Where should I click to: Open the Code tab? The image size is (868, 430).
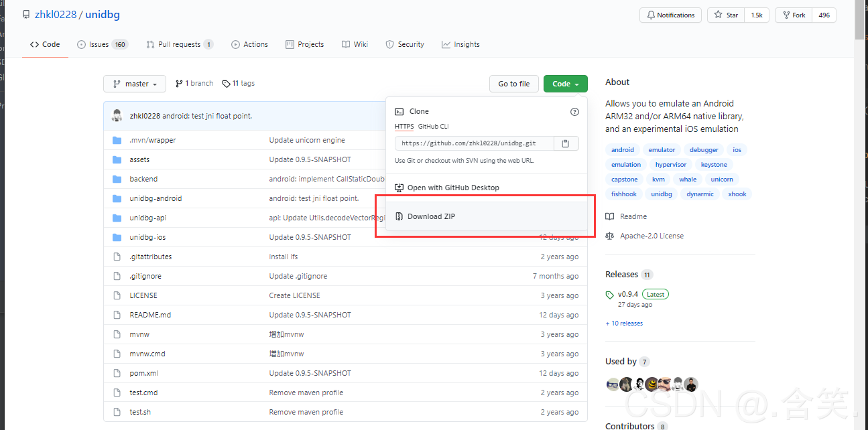click(45, 44)
